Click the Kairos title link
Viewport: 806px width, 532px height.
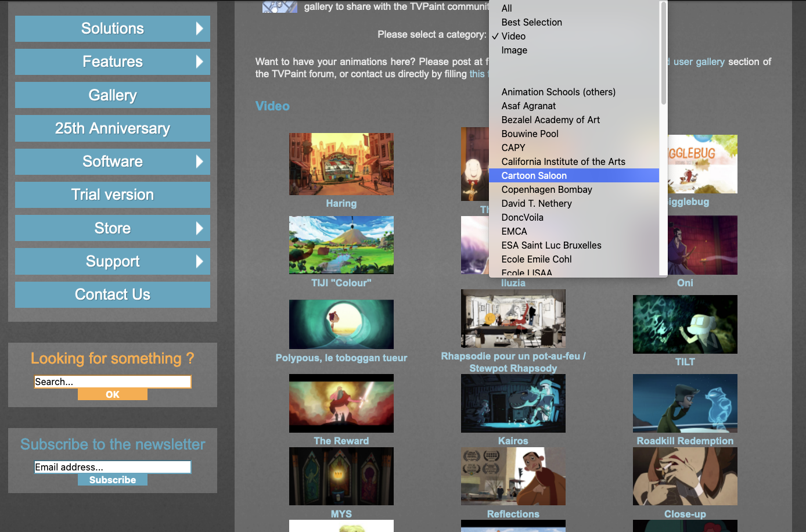click(513, 441)
